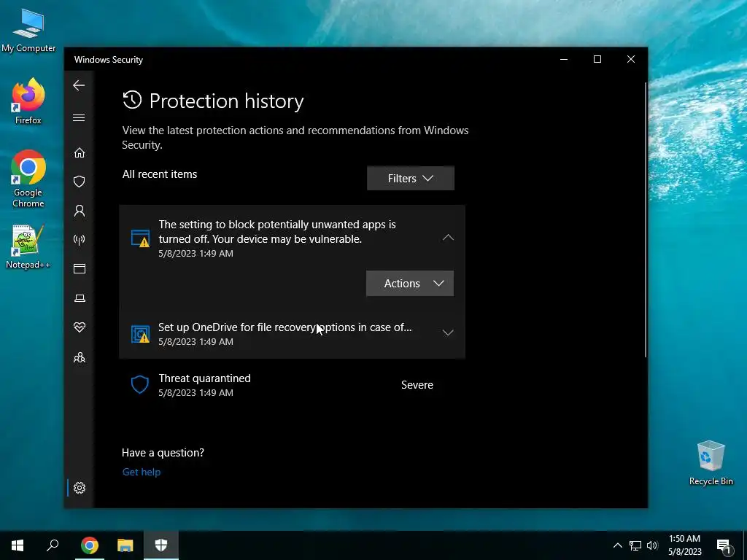The width and height of the screenshot is (747, 560).
Task: Show hidden system tray icons
Action: (x=617, y=545)
